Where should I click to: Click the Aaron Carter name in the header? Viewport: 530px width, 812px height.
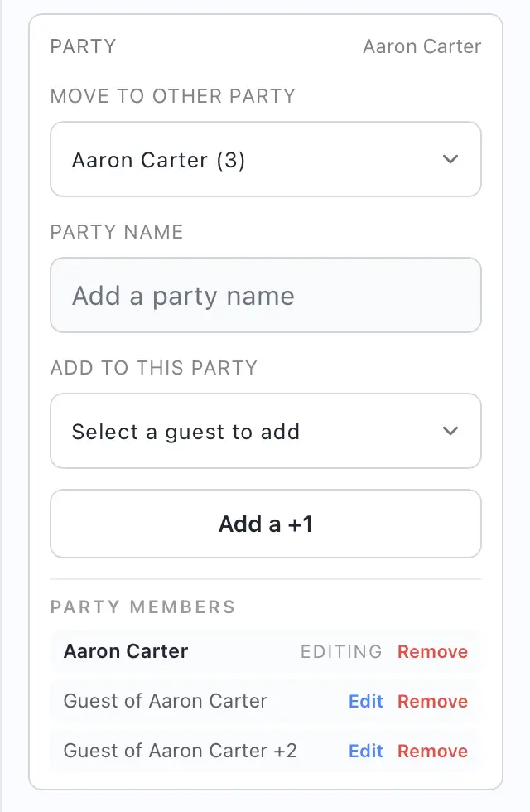tap(422, 46)
